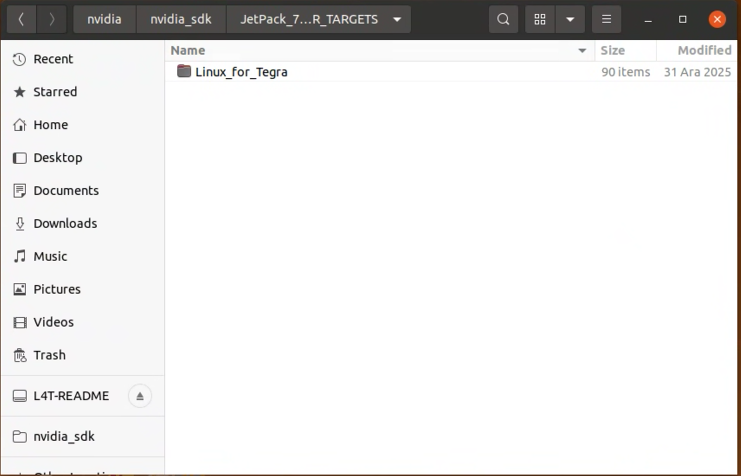Close the file manager window
This screenshot has height=476, width=741.
point(717,19)
